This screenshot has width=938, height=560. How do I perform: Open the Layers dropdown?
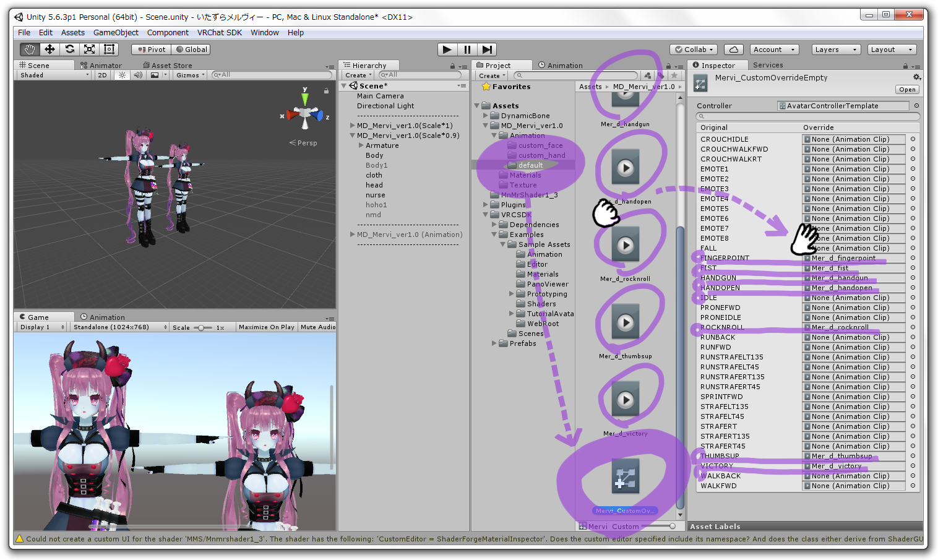pos(835,50)
